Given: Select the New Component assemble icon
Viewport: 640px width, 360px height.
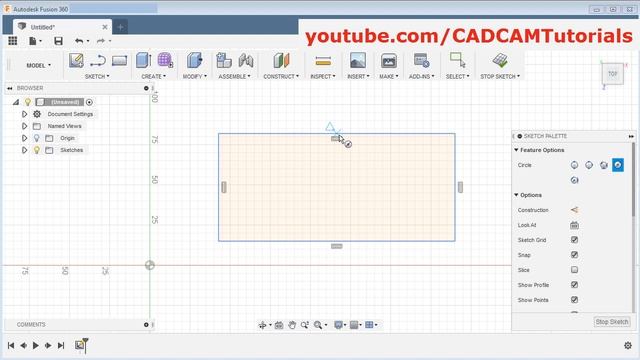Looking at the screenshot, I should pyautogui.click(x=224, y=60).
